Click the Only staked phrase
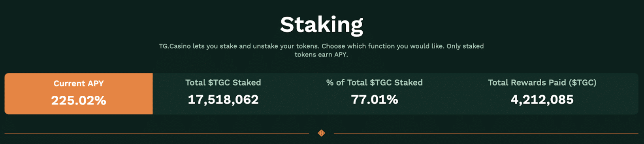The width and height of the screenshot is (644, 144). click(x=465, y=46)
